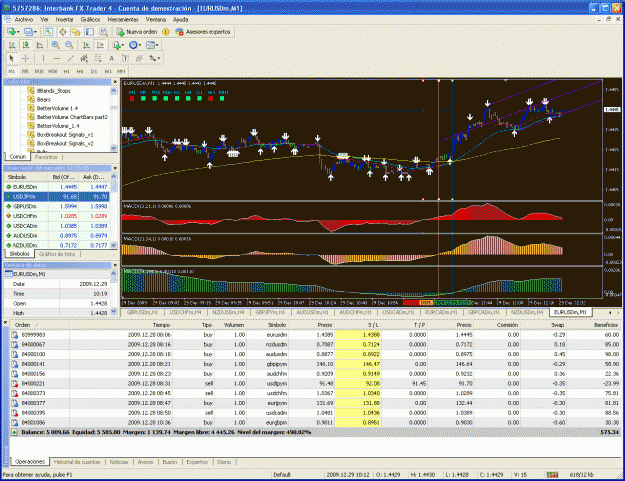This screenshot has width=625, height=481.
Task: Switch chart to candlesticks
Action: click(x=26, y=45)
